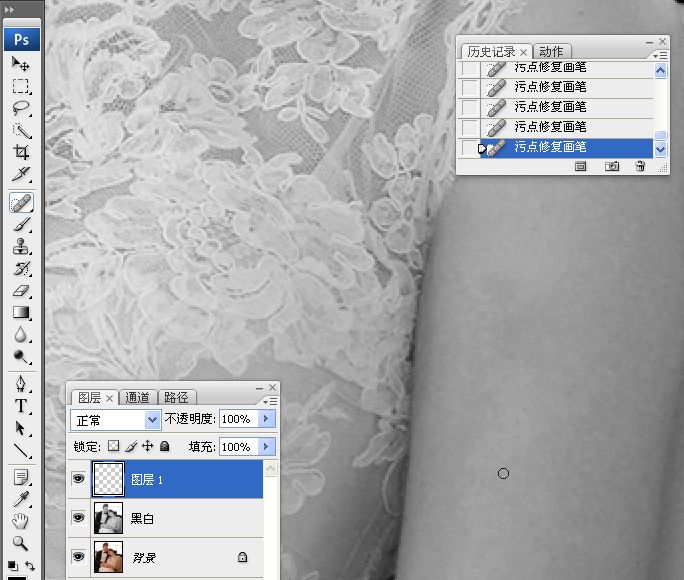The width and height of the screenshot is (684, 580).
Task: Select the Slice tool
Action: tap(21, 174)
